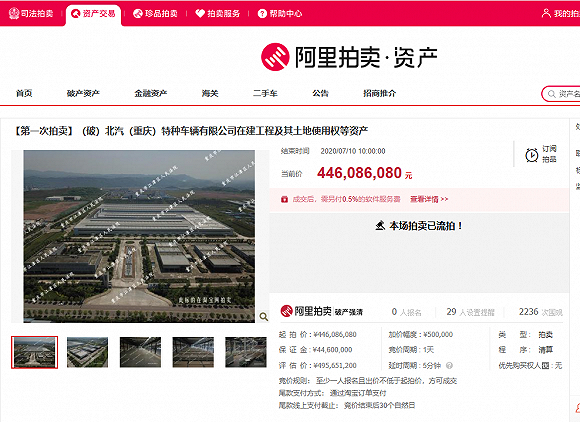
Task: Select the fifth thumbnail image
Action: [x=246, y=352]
